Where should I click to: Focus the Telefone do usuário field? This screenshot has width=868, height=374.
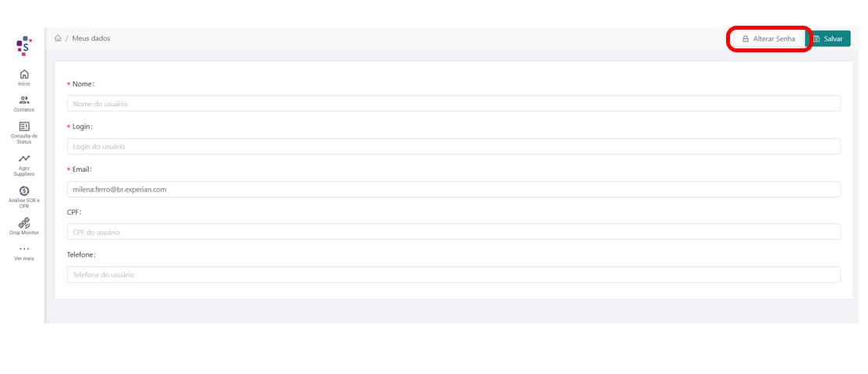[x=453, y=274]
